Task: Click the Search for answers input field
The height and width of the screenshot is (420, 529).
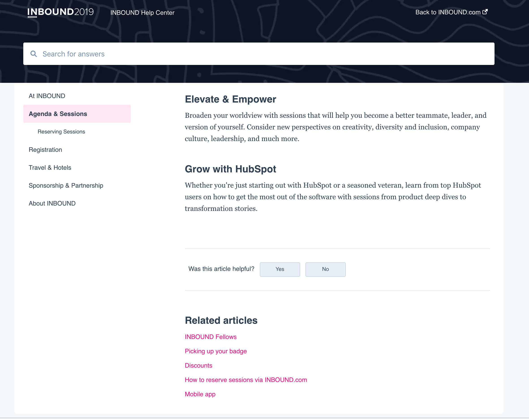Action: pyautogui.click(x=259, y=54)
